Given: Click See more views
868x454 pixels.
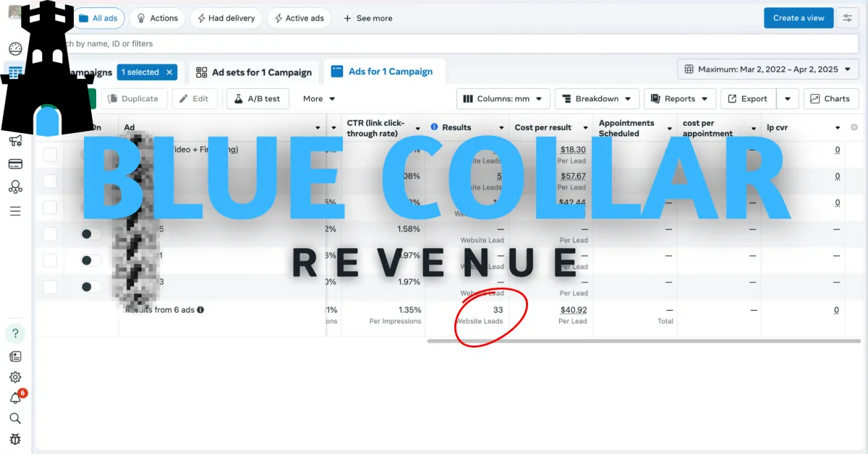Looking at the screenshot, I should tap(368, 18).
